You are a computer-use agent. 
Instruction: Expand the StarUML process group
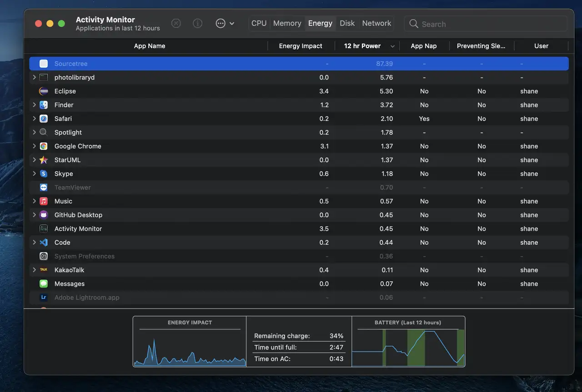34,160
